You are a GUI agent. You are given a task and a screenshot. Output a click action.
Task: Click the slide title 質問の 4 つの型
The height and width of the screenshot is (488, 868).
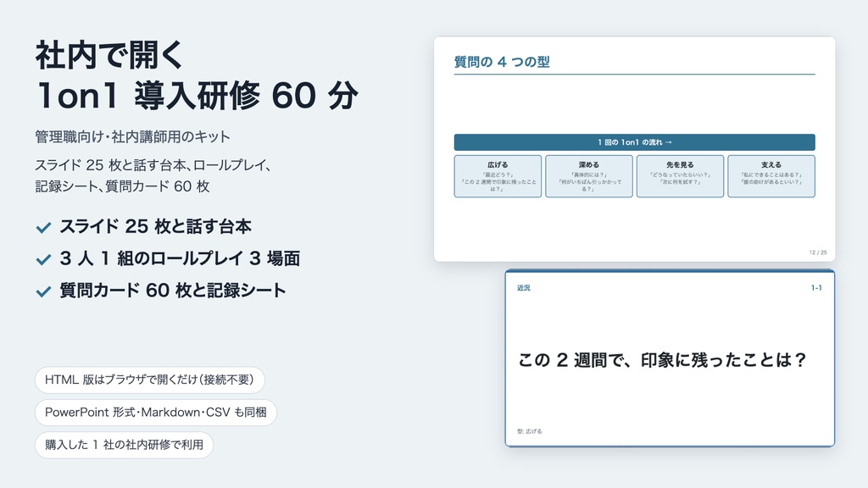point(502,62)
